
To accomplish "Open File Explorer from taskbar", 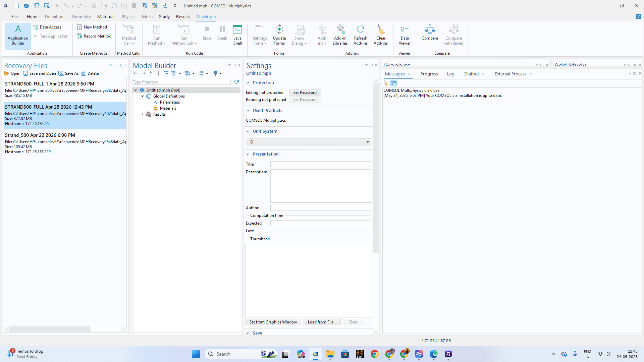I will [x=330, y=354].
